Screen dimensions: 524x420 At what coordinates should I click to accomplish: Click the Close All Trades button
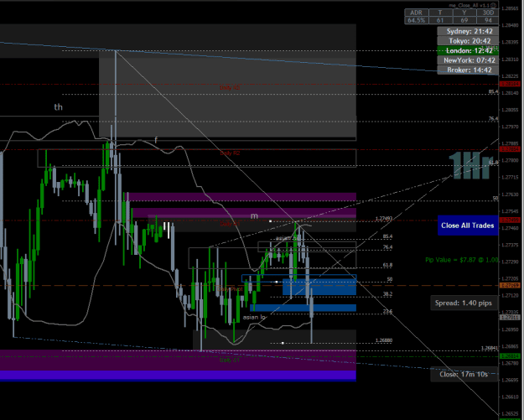click(x=468, y=226)
